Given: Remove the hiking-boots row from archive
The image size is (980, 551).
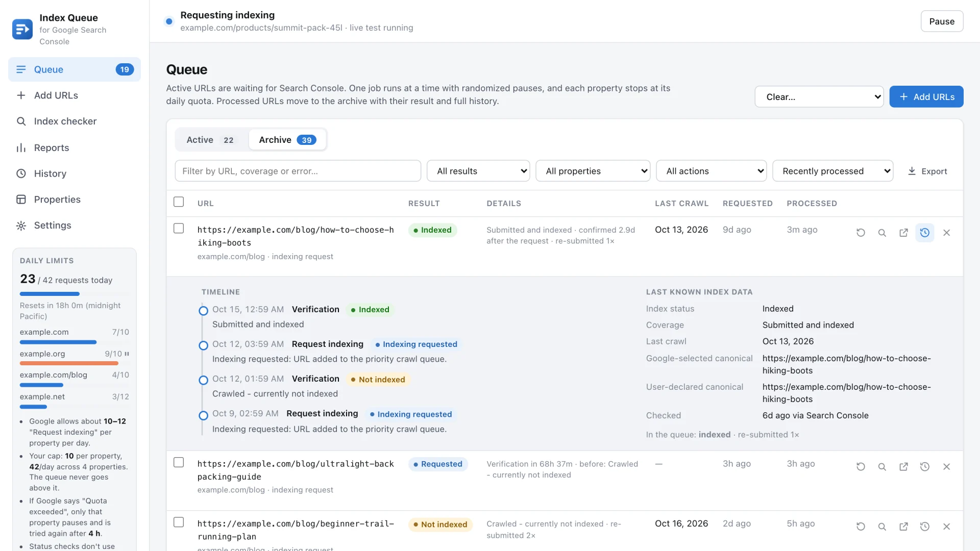Looking at the screenshot, I should [x=946, y=233].
